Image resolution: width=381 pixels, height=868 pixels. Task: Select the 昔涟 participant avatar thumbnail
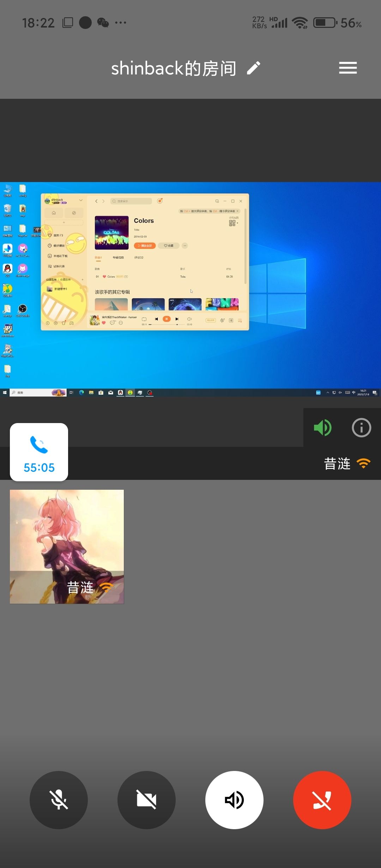click(67, 547)
